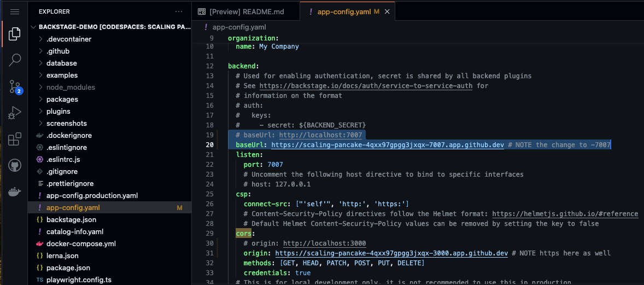Follow the helmetjs.github.io reference link
Viewport: 644px width, 285px height.
point(565,214)
